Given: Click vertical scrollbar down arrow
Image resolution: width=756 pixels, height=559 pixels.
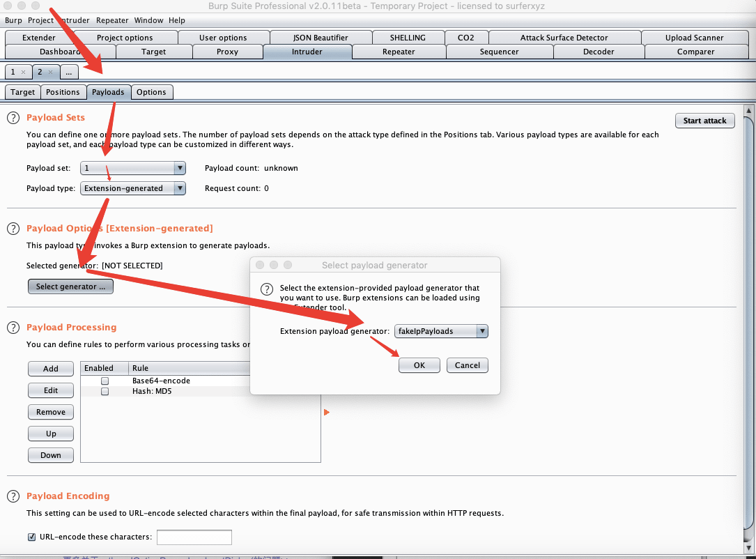Looking at the screenshot, I should pyautogui.click(x=749, y=549).
